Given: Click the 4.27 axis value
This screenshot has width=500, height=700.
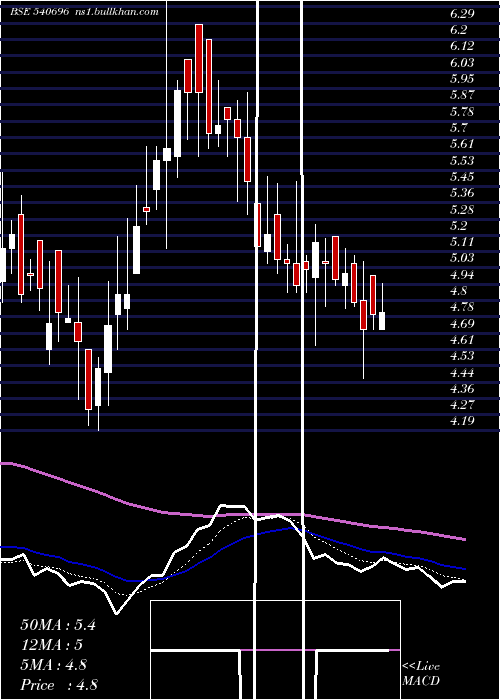Looking at the screenshot, I should point(462,405).
